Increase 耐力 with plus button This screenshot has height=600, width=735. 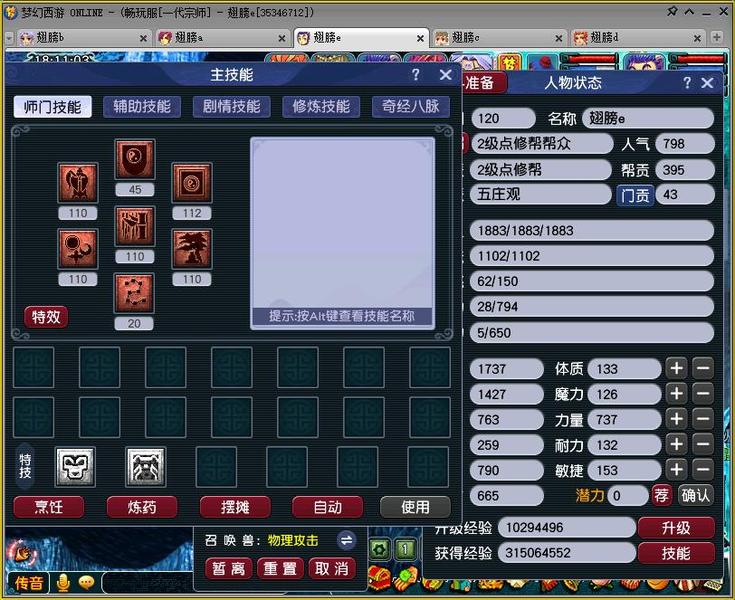[x=676, y=444]
